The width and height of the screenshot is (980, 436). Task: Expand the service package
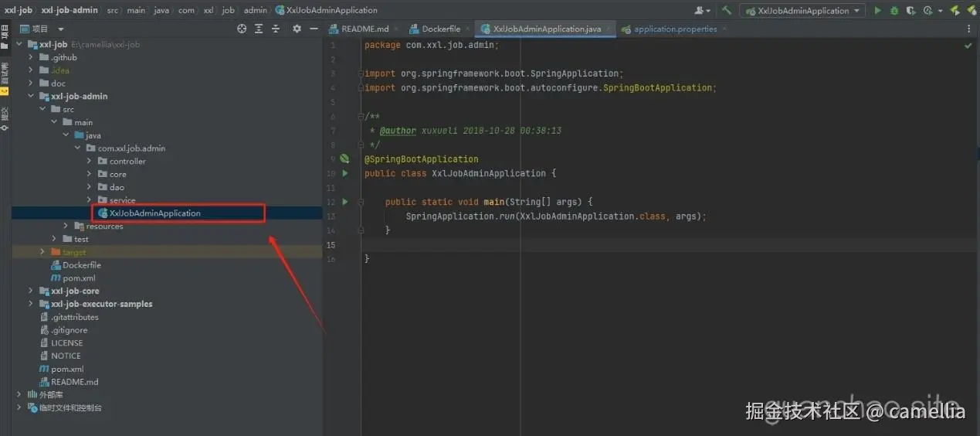[x=90, y=200]
